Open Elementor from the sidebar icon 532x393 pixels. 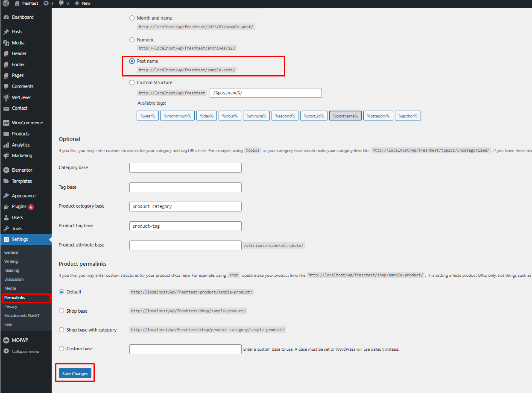pyautogui.click(x=6, y=170)
